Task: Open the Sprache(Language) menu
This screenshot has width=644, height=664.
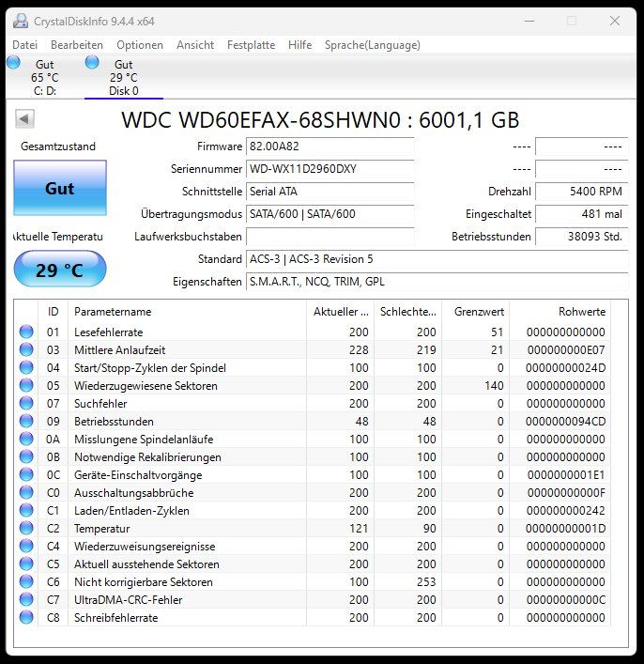Action: tap(373, 45)
